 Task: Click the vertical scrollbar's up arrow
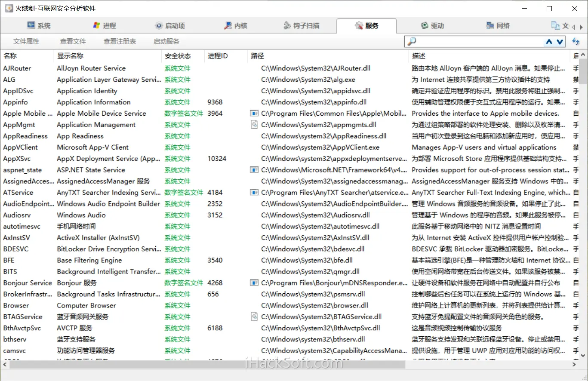tap(583, 55)
